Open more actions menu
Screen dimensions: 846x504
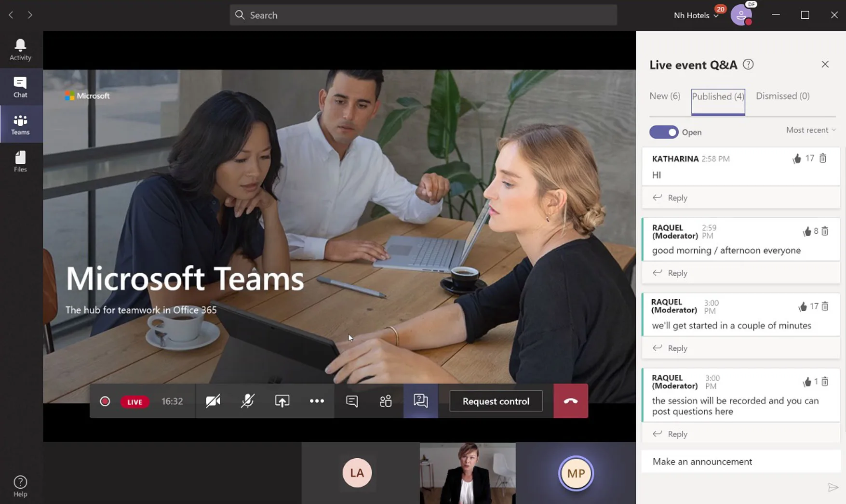pyautogui.click(x=317, y=401)
